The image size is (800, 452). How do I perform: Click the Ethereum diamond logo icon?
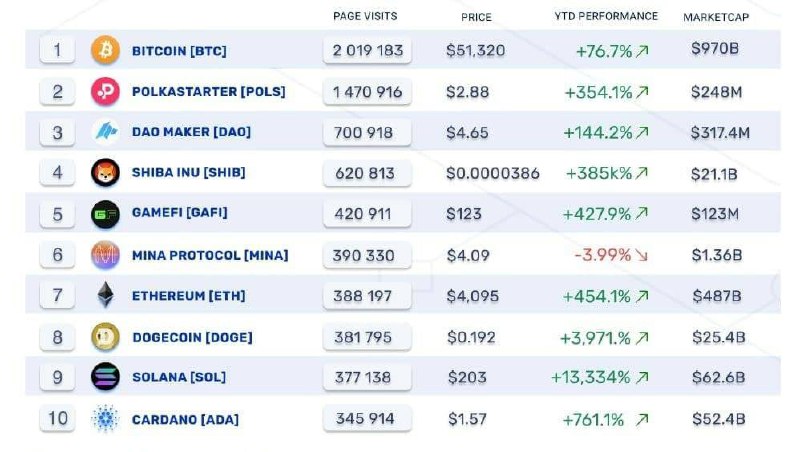click(x=105, y=296)
